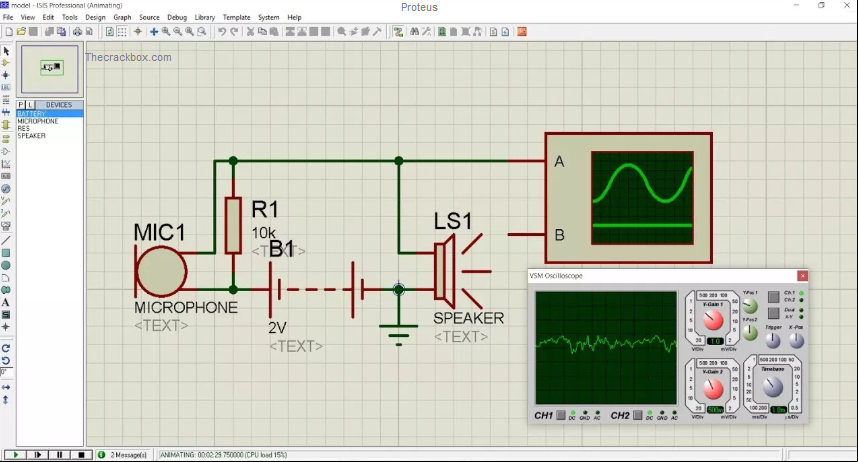Click the New Design toolbar icon
The image size is (858, 462).
click(9, 32)
